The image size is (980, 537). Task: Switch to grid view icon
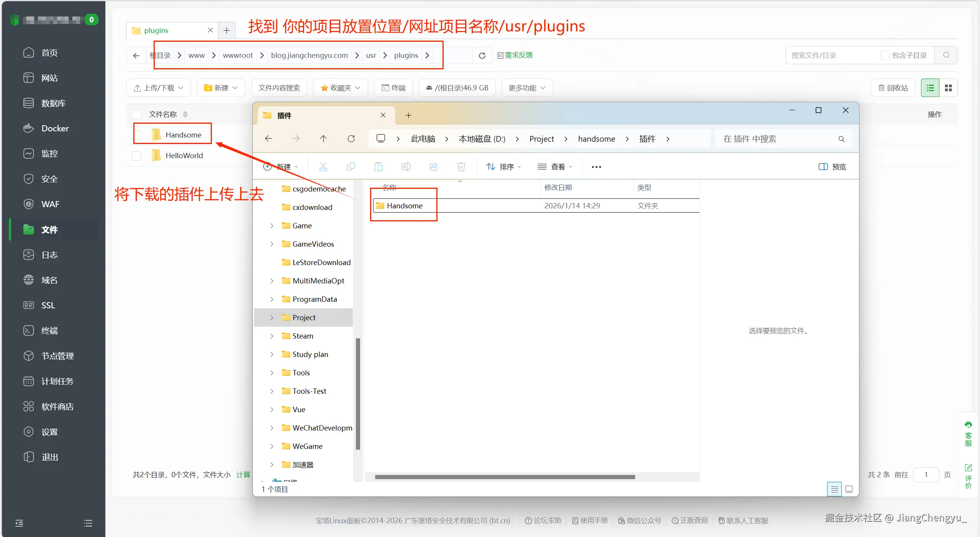coord(948,88)
